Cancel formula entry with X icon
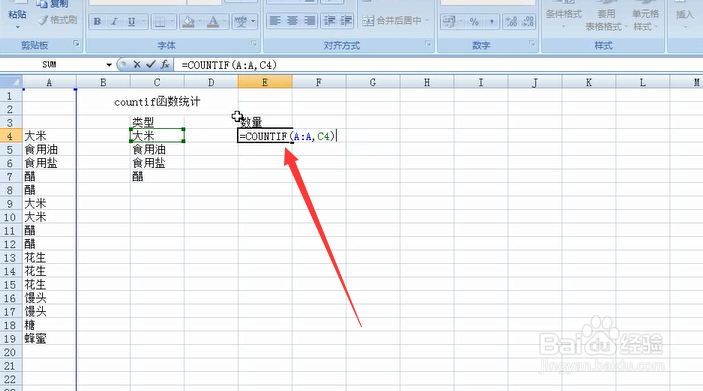This screenshot has height=391, width=703. (x=137, y=65)
